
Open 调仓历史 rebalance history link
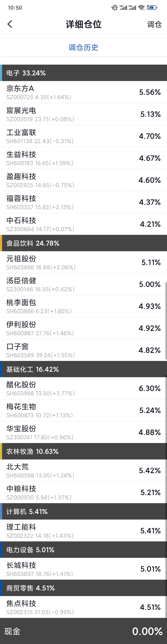[x=83, y=47]
